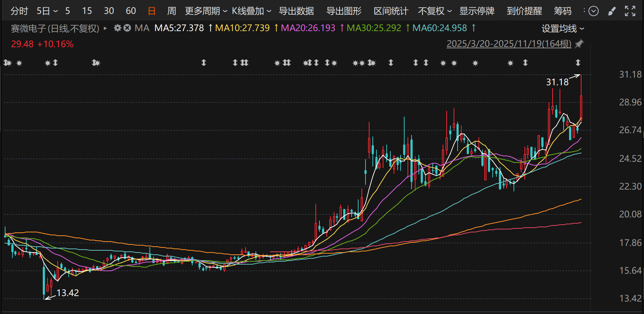Switch to the 分时 intraday tab
This screenshot has width=644, height=314.
click(x=19, y=11)
